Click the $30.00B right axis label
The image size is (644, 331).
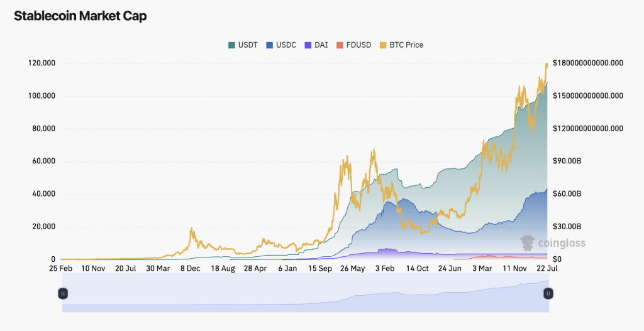click(x=567, y=226)
